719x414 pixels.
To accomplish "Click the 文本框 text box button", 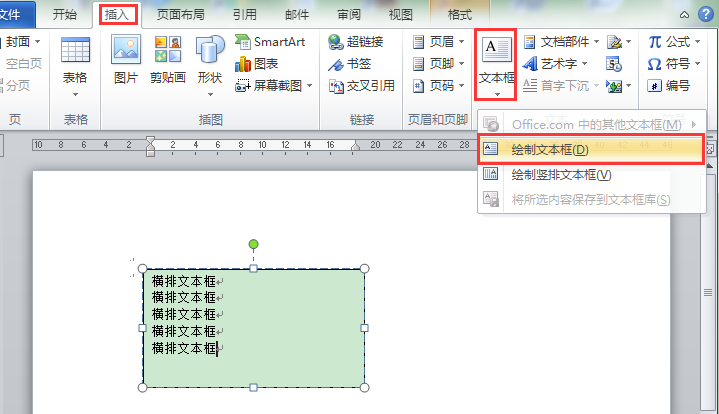I will point(496,64).
